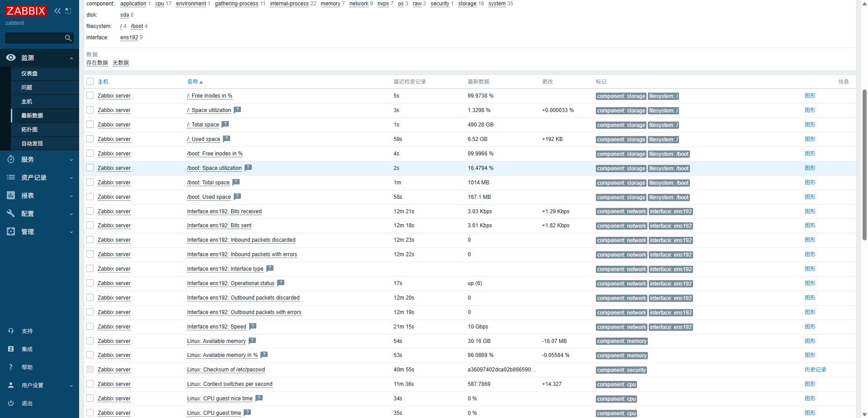Show help for '/boot: Space utilization' item

(x=248, y=168)
